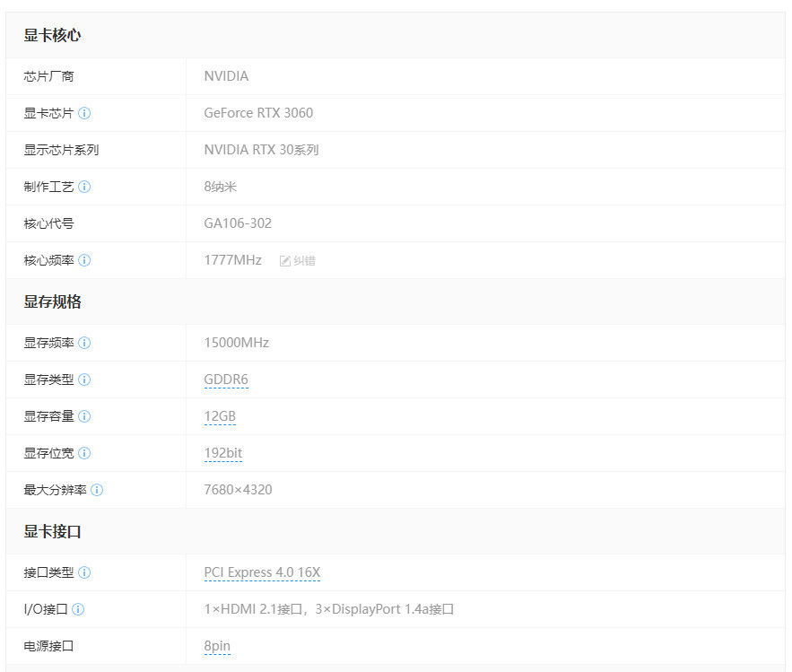Click info icon beside 制作工艺
Viewport: 792px width, 672px height.
84,187
